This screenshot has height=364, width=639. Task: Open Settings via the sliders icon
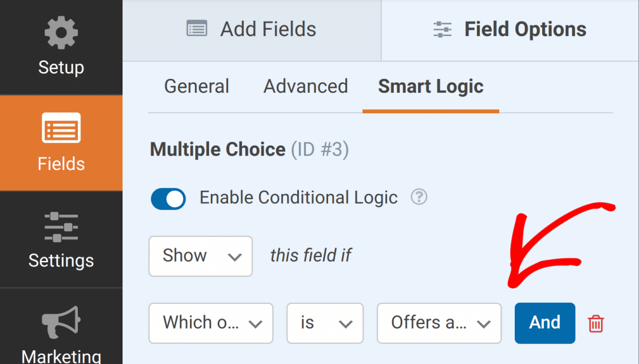61,227
